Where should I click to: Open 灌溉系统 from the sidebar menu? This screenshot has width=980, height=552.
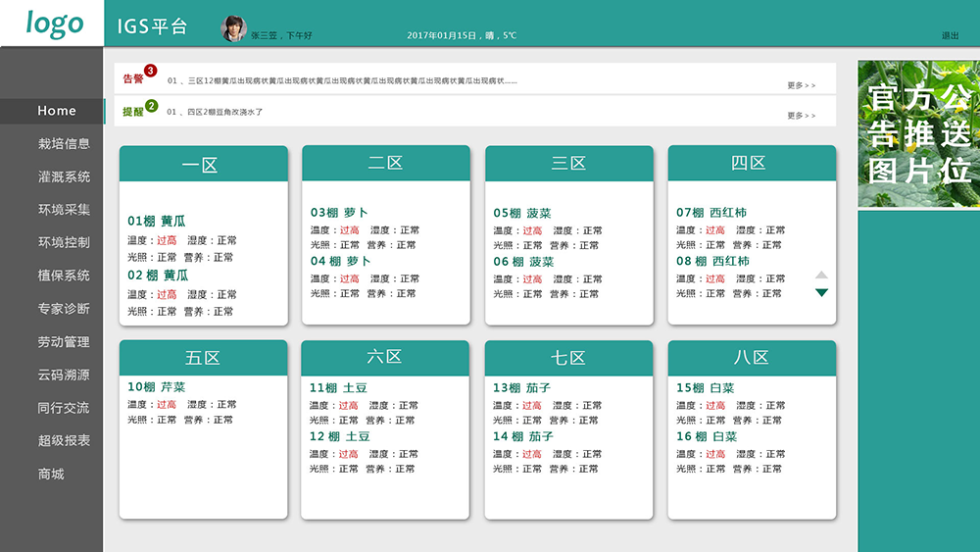coord(64,177)
